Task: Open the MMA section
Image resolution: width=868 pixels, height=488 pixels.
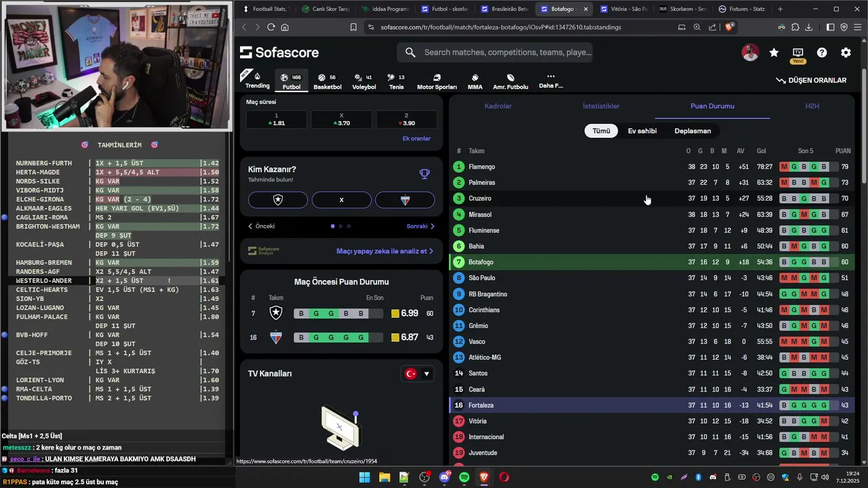Action: click(x=475, y=81)
